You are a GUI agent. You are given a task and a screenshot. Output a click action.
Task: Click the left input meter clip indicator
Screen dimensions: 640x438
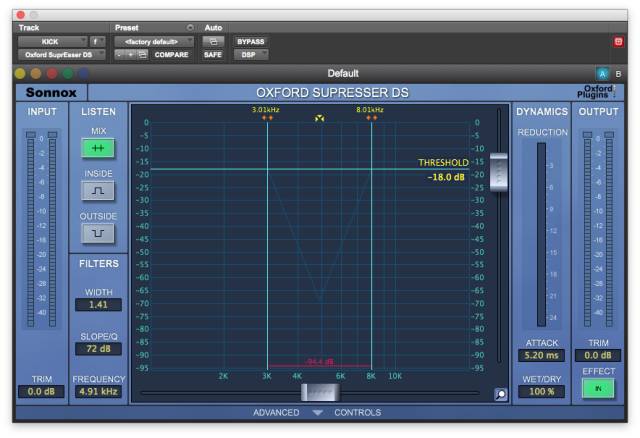pos(31,135)
